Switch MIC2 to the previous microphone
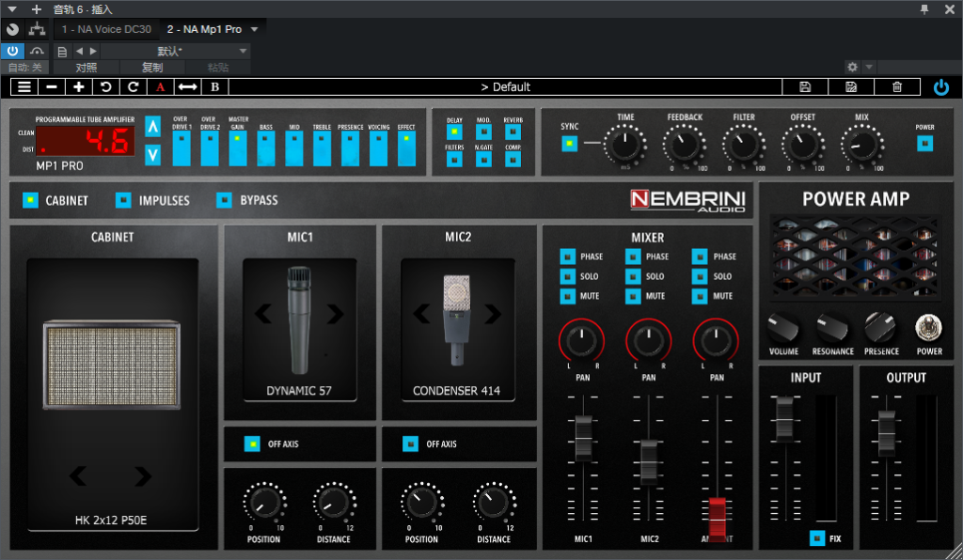Image resolution: width=963 pixels, height=560 pixels. [421, 314]
